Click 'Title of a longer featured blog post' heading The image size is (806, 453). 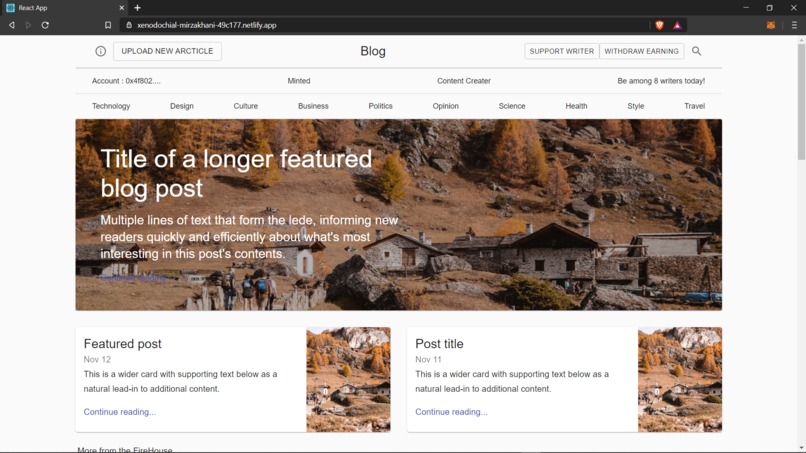coord(236,173)
